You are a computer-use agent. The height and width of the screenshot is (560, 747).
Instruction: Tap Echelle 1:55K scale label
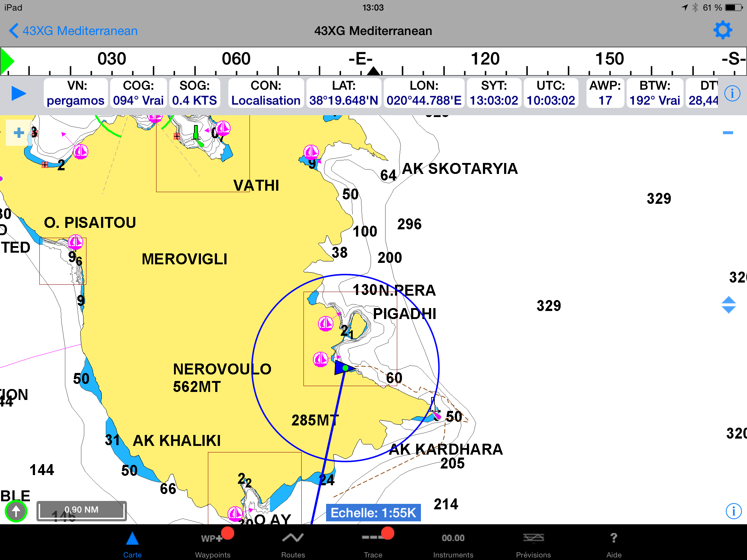coord(373,513)
